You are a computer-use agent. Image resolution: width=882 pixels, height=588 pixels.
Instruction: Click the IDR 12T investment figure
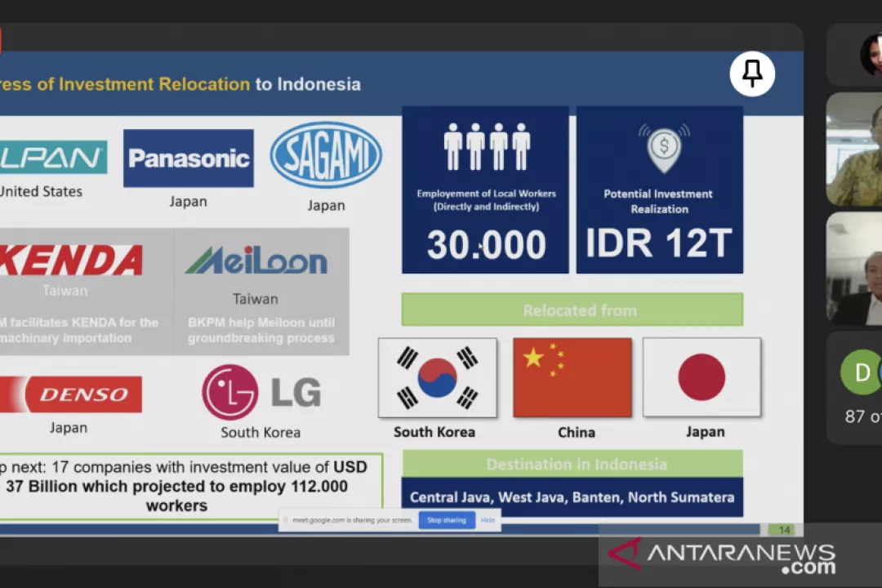pyautogui.click(x=659, y=243)
